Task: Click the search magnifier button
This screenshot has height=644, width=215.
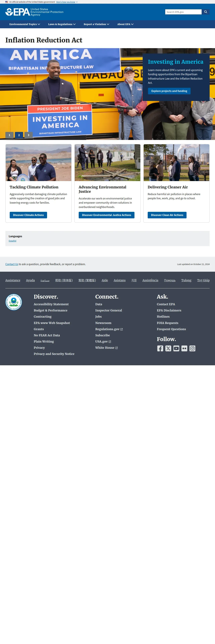Action: pyautogui.click(x=205, y=12)
